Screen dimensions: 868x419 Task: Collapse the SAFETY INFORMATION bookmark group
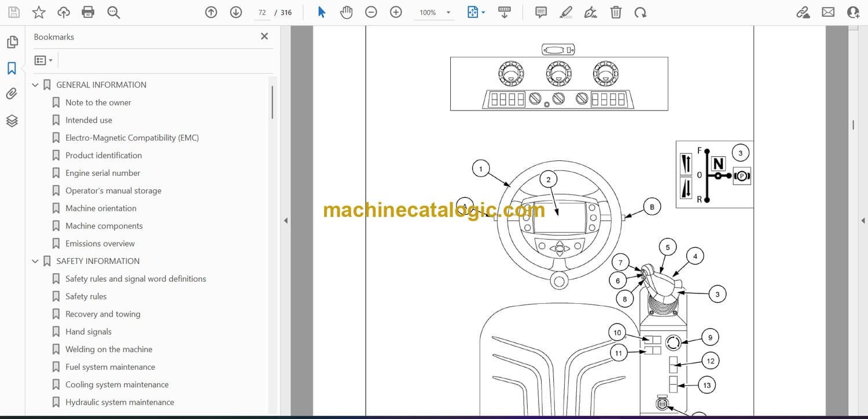35,262
